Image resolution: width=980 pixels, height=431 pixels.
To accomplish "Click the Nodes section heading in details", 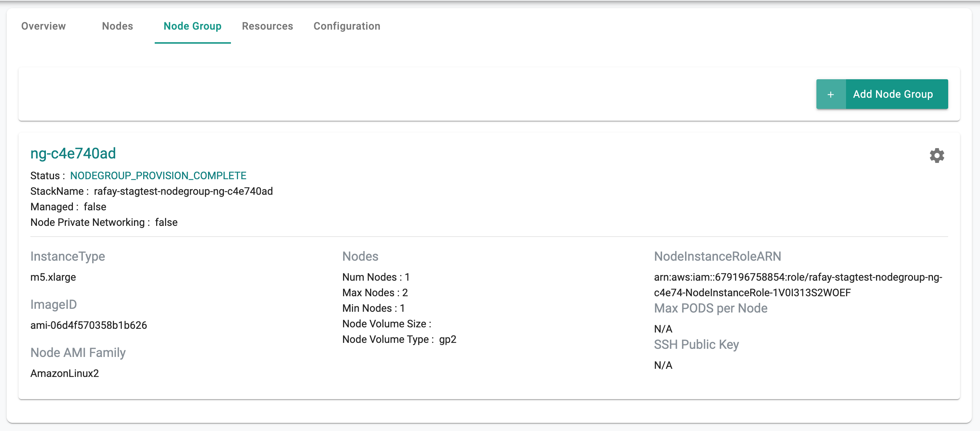I will pyautogui.click(x=360, y=256).
